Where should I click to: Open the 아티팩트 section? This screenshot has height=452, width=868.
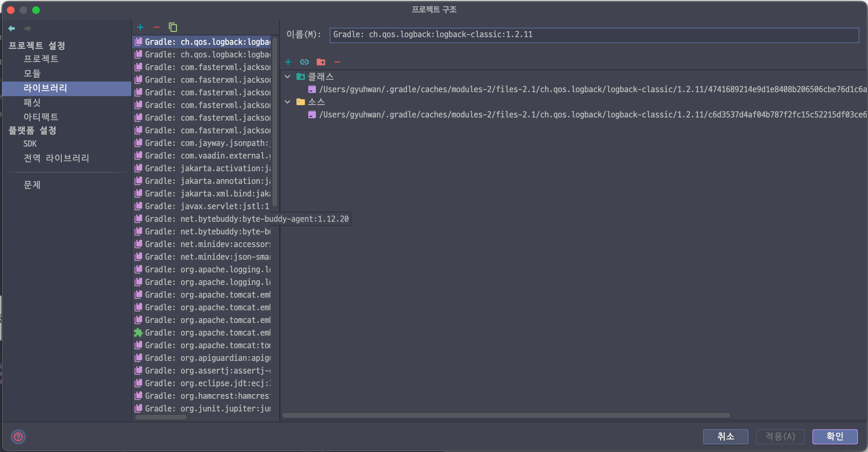pyautogui.click(x=41, y=117)
